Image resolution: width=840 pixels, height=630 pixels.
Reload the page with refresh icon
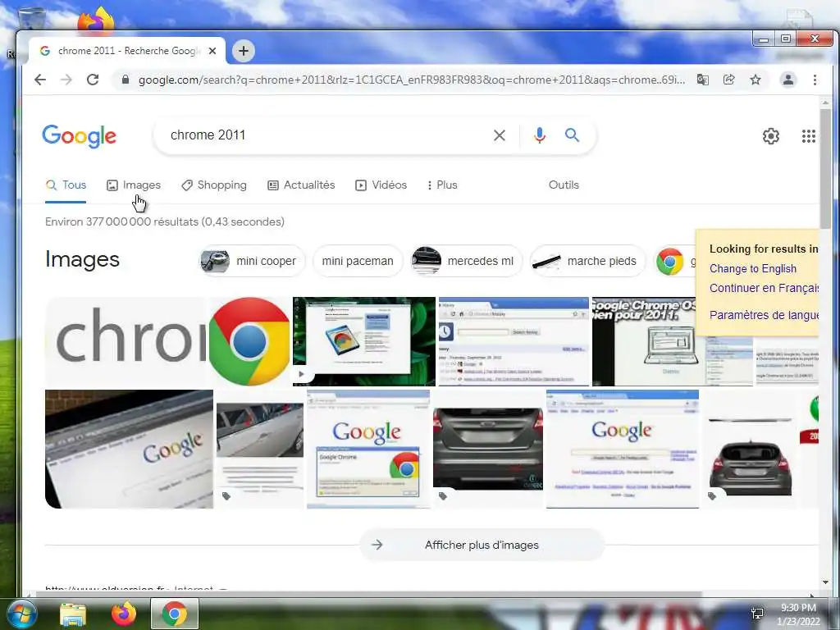[x=93, y=80]
